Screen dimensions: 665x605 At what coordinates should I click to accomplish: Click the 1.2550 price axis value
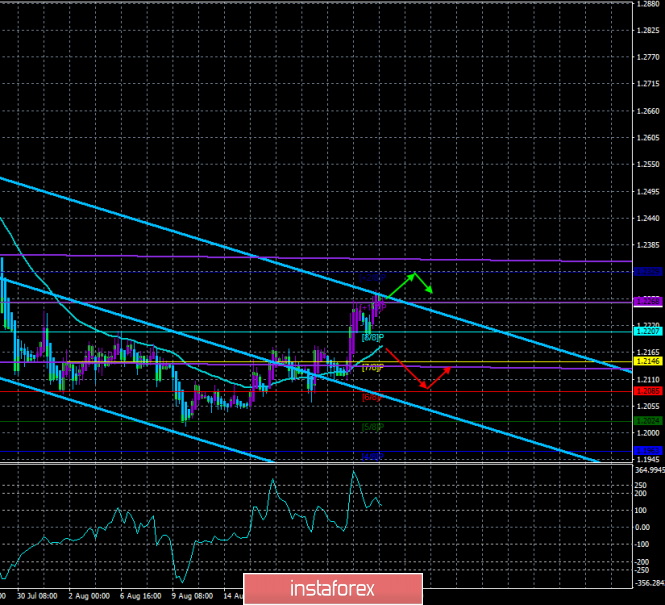pyautogui.click(x=648, y=164)
